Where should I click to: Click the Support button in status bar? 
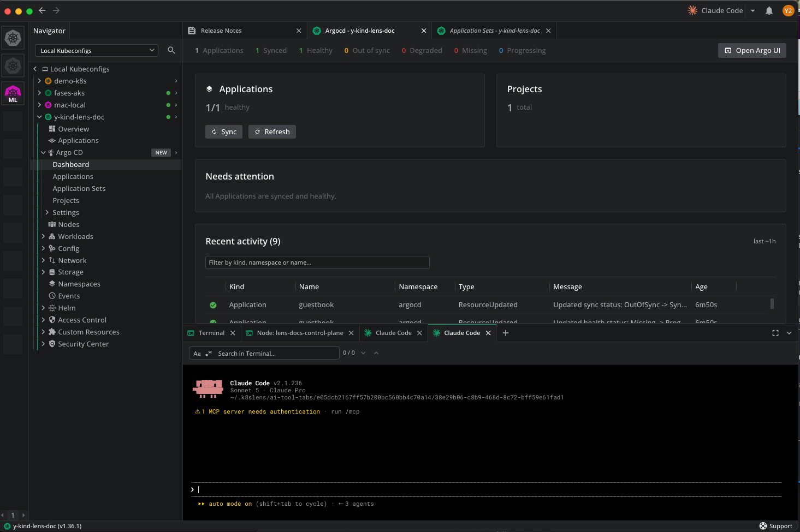[x=776, y=526]
